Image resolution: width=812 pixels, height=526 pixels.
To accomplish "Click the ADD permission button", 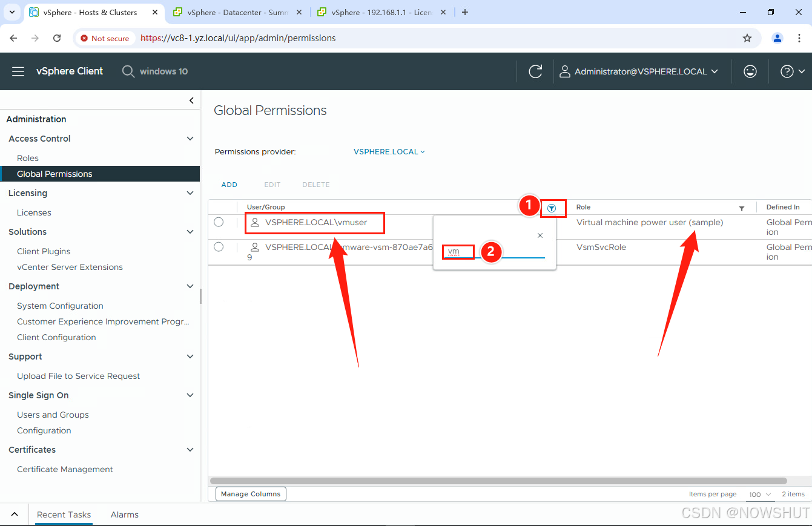I will (229, 185).
